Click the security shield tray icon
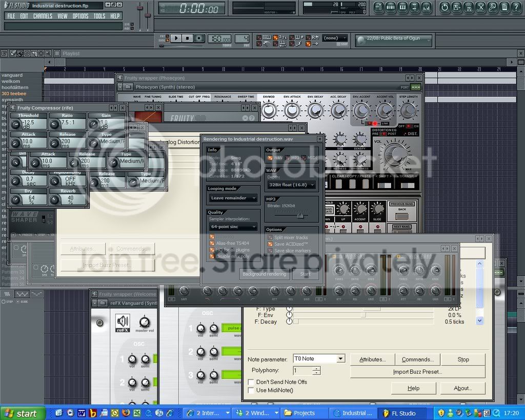This screenshot has width=525, height=420. [441, 413]
